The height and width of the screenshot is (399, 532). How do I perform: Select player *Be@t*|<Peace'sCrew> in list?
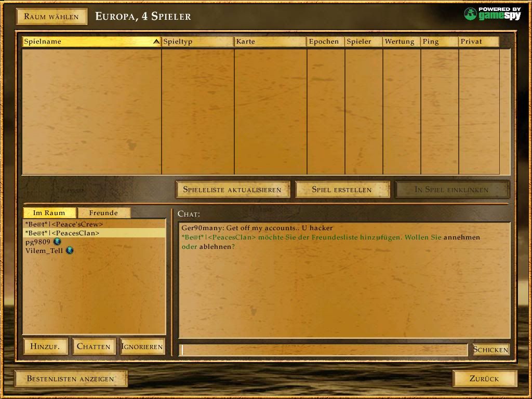(64, 224)
